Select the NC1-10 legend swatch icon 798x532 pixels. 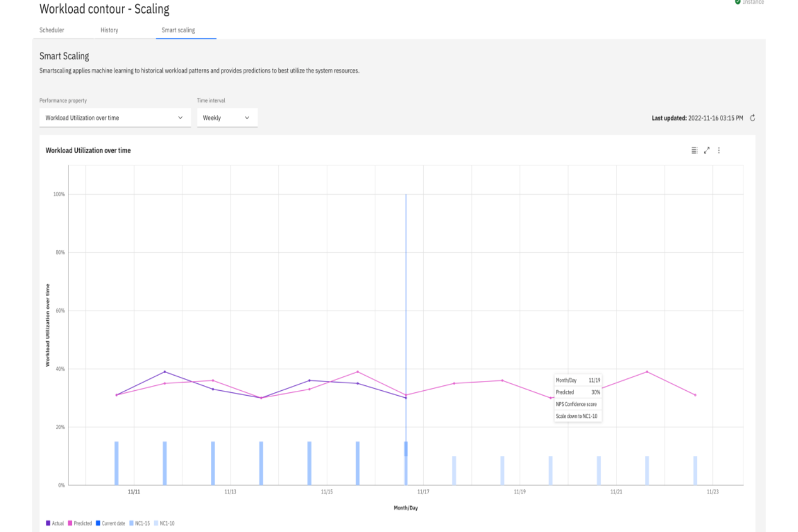[x=156, y=523]
